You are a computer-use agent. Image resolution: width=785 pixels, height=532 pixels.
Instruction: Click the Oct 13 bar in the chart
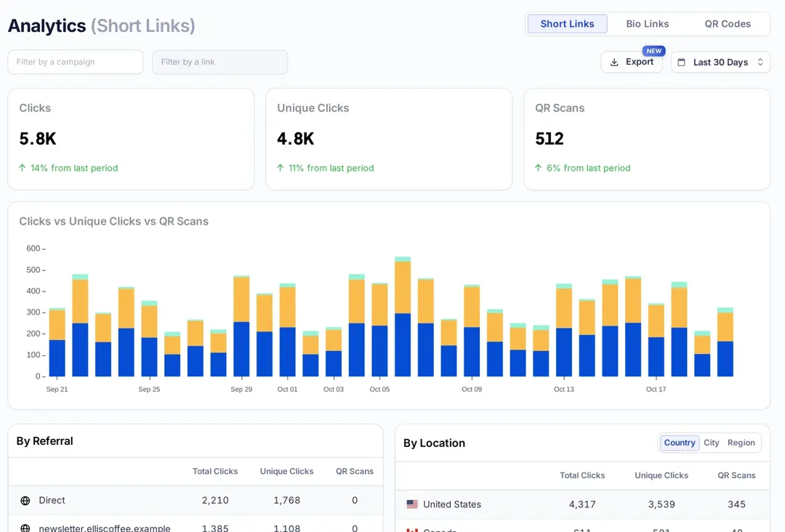click(x=564, y=330)
